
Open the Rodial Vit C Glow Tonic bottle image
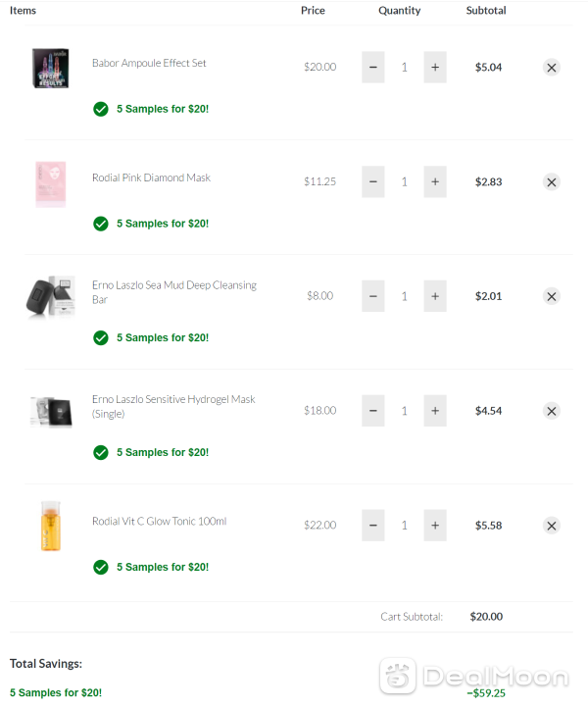[x=51, y=526]
